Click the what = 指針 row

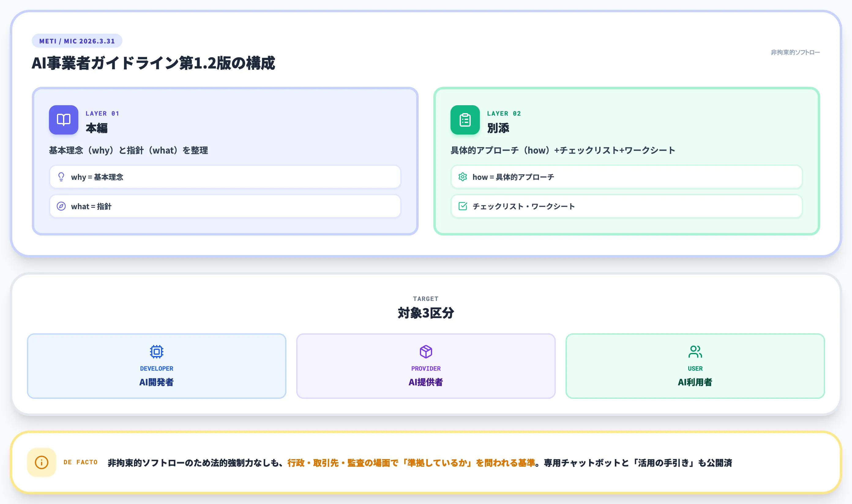(225, 206)
